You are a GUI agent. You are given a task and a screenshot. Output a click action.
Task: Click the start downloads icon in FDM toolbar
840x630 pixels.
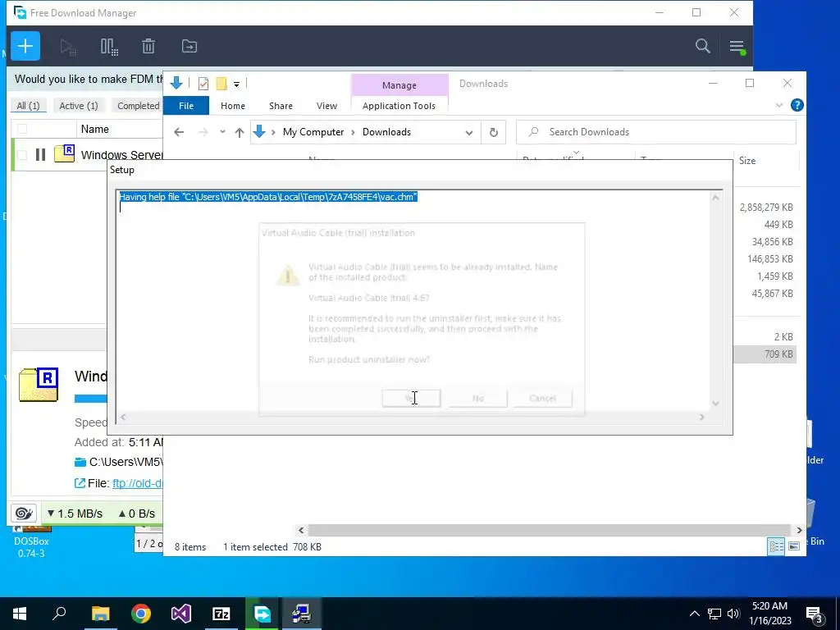(68, 47)
